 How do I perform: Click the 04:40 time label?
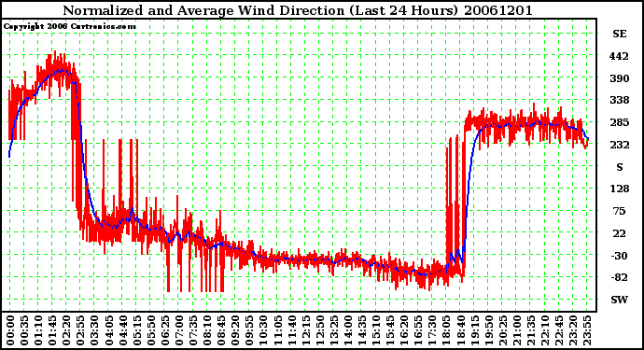point(122,330)
